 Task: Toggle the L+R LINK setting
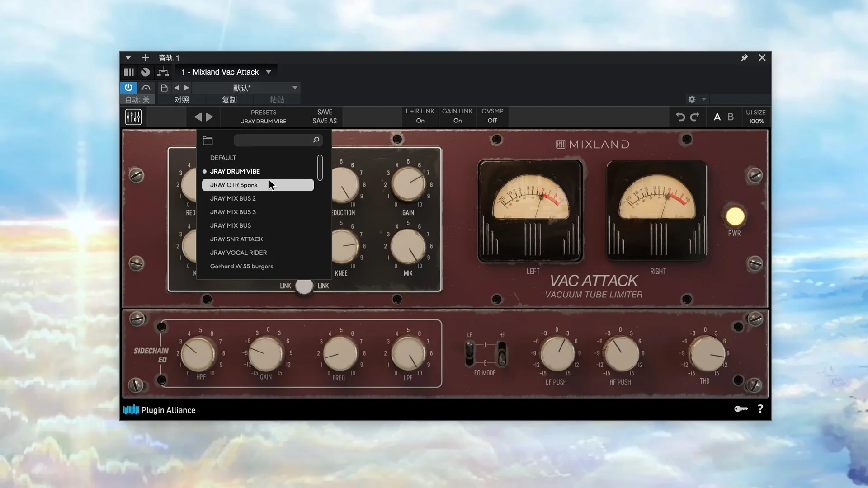tap(420, 116)
